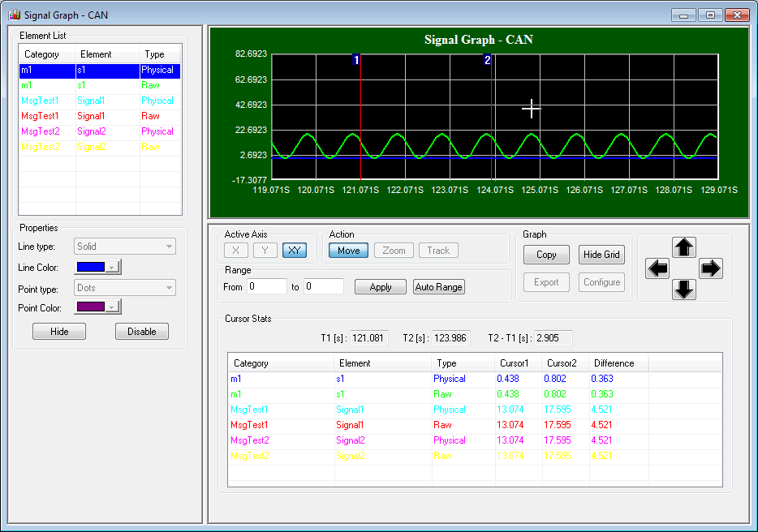Screen dimensions: 758x532
Task: Minimize the Signal Graph window
Action: pos(683,15)
